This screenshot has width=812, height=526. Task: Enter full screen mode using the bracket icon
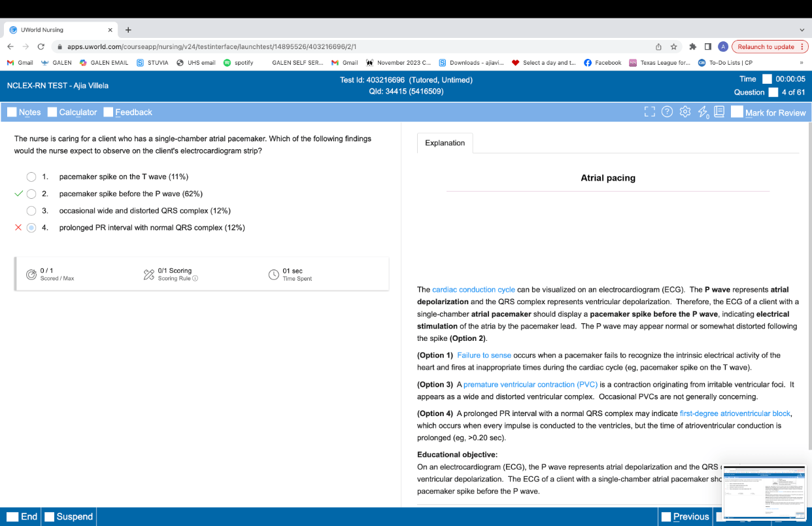pyautogui.click(x=649, y=112)
